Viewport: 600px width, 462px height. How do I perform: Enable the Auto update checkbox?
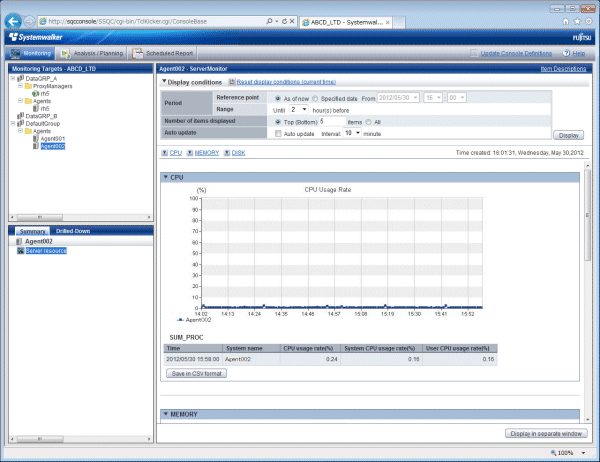click(278, 134)
